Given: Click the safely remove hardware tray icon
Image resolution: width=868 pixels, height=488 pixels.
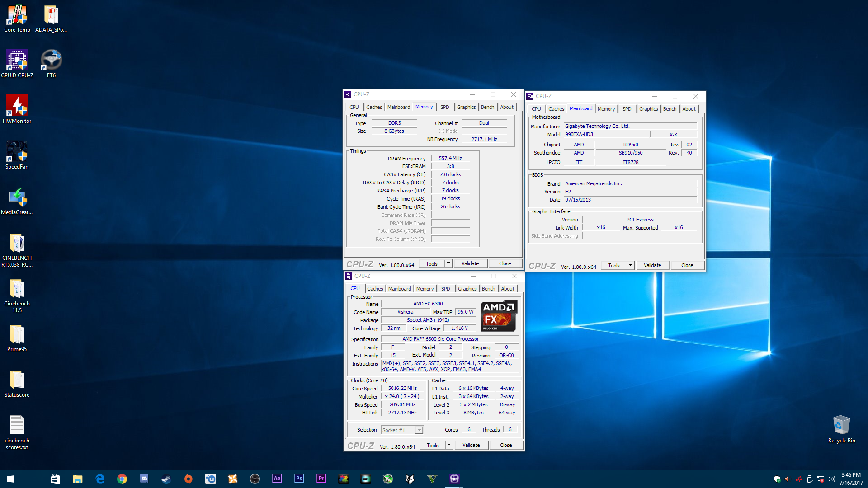Looking at the screenshot, I should pyautogui.click(x=810, y=479).
